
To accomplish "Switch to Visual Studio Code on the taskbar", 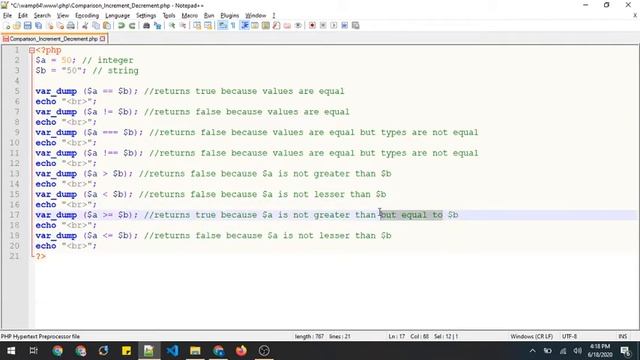I will [172, 351].
